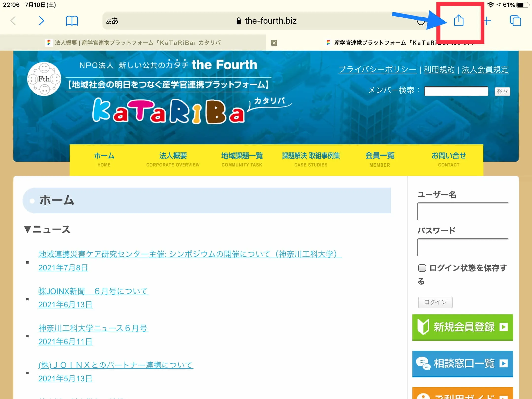Open a new tab with plus icon
The width and height of the screenshot is (532, 399).
click(487, 21)
